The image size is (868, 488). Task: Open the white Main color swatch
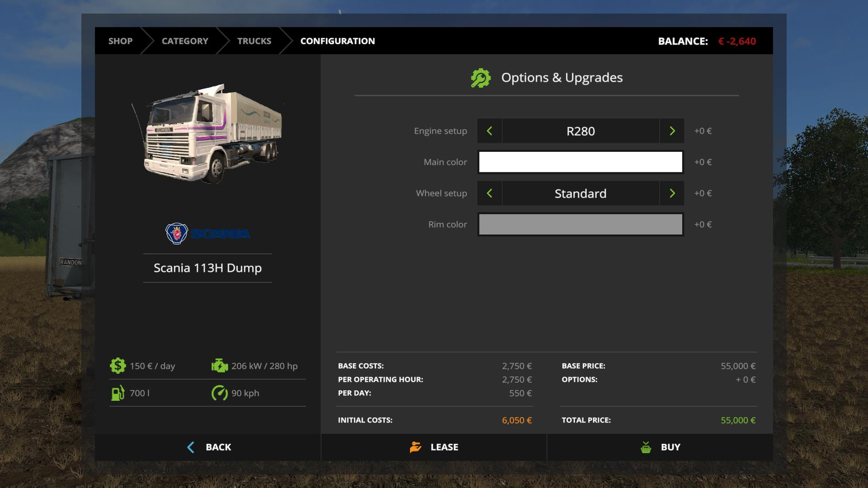[x=580, y=162]
